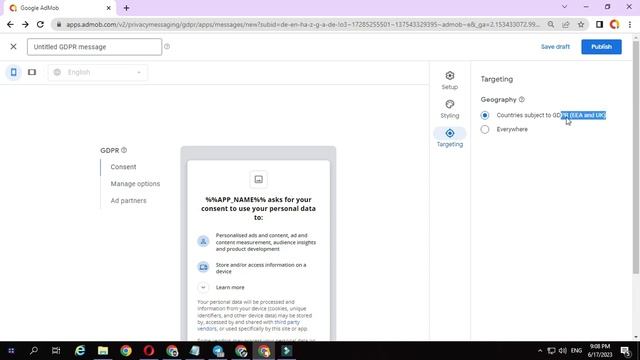Expand the Learn more chevron
Image resolution: width=640 pixels, height=360 pixels.
[203, 287]
